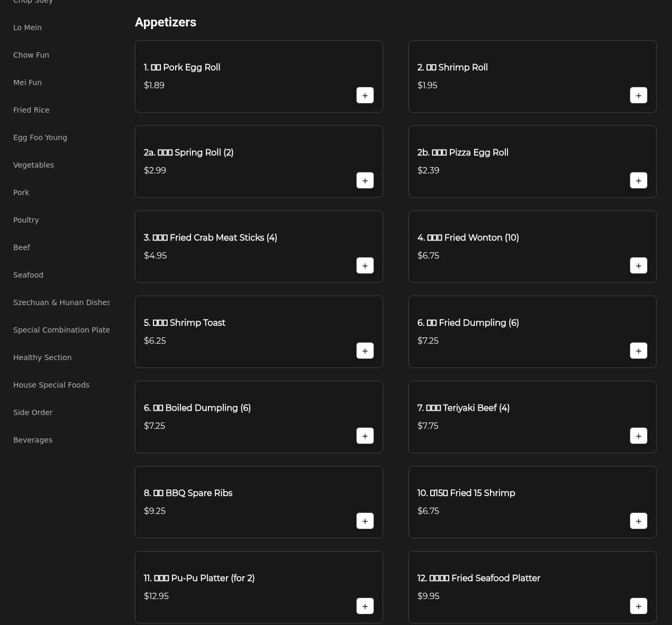Click Fried Dumpling (6) title
672x625 pixels.
tap(468, 323)
